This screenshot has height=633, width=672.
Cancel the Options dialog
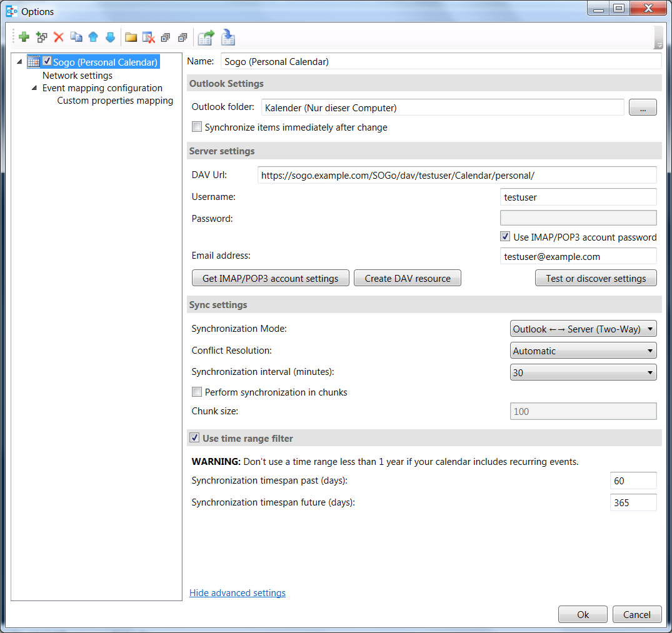click(x=637, y=615)
